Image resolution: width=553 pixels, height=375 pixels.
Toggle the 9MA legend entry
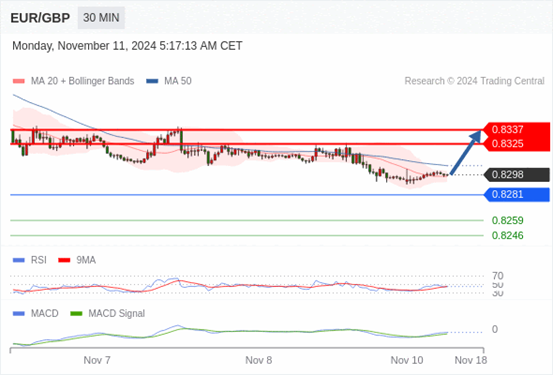(77, 260)
